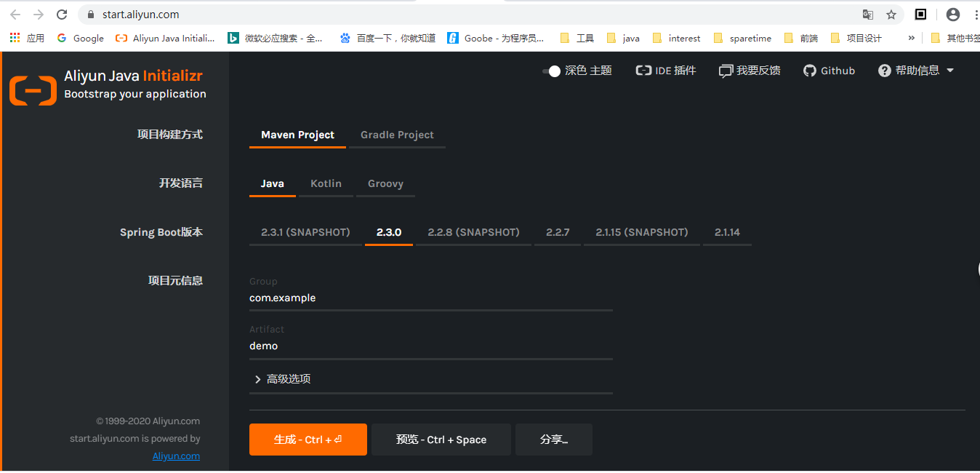
Task: Expand the 帮助信息 dropdown arrow
Action: (949, 71)
